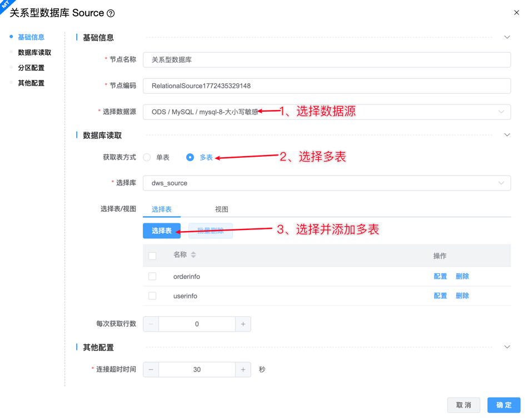Jump to 基础信息 in the side navigation
Image resolution: width=529 pixels, height=420 pixels.
click(x=31, y=37)
